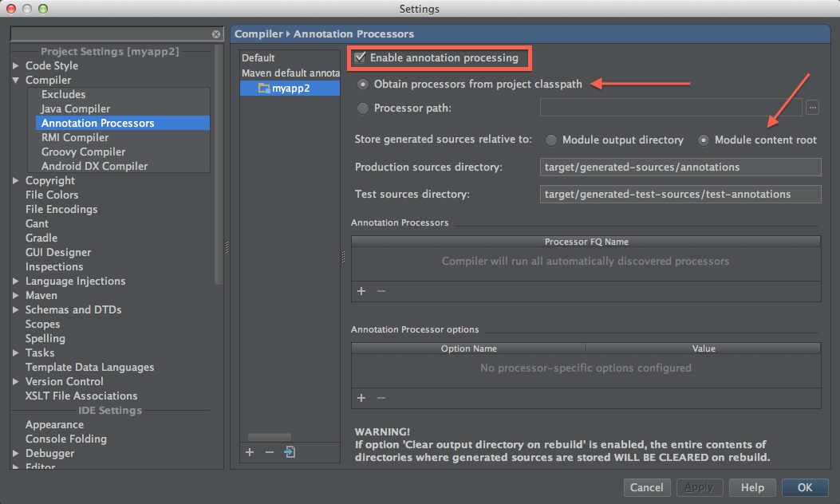Viewport: 840px width, 504px height.
Task: Move profile to another list
Action: point(289,452)
